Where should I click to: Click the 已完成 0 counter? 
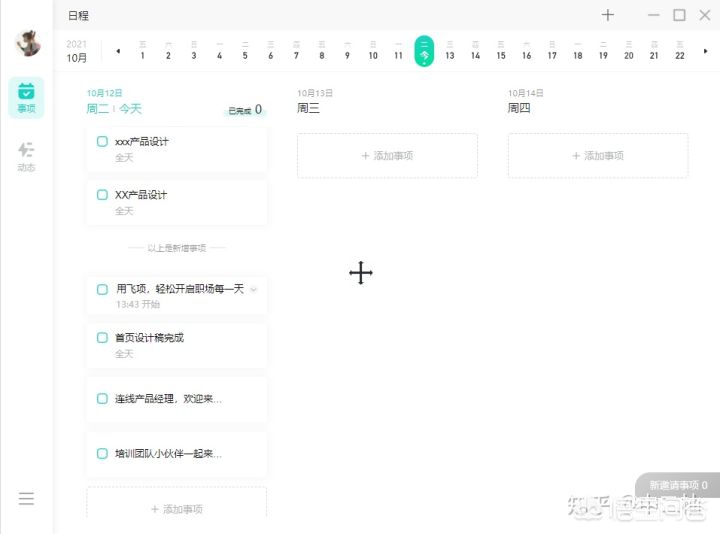(x=245, y=110)
